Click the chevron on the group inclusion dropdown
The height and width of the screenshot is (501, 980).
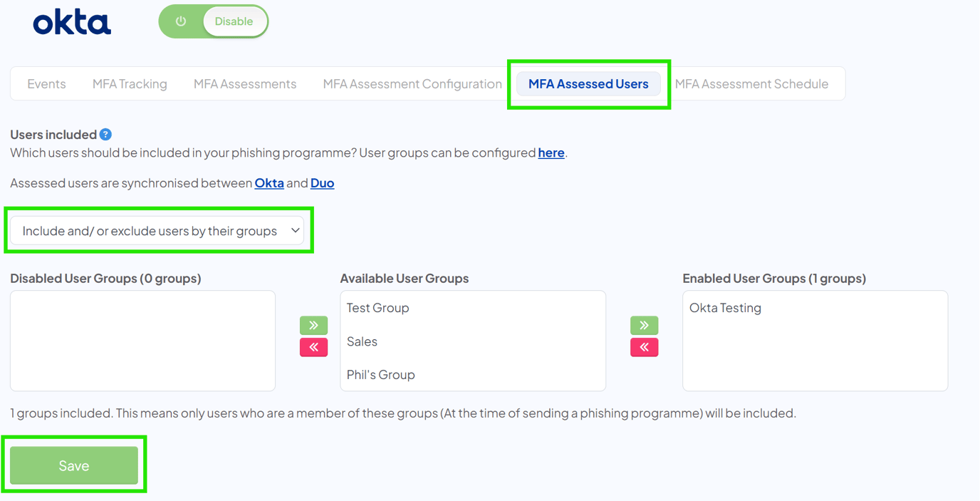[x=295, y=230]
